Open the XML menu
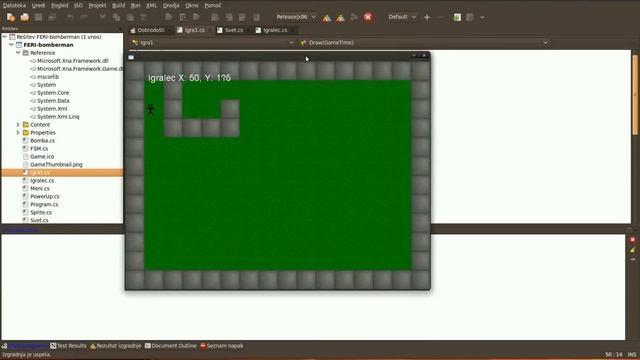This screenshot has width=640, height=360. tap(151, 5)
